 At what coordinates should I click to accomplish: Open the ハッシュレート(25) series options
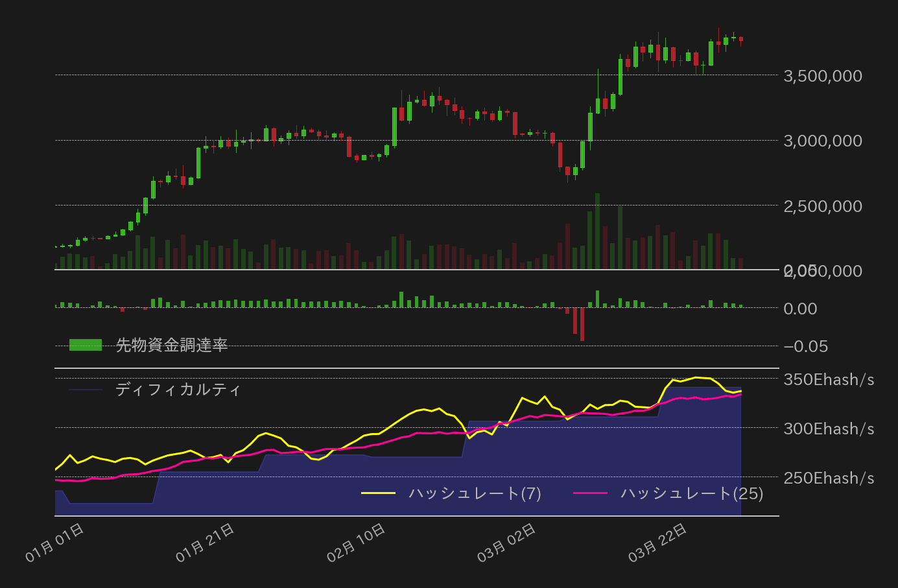tap(691, 495)
